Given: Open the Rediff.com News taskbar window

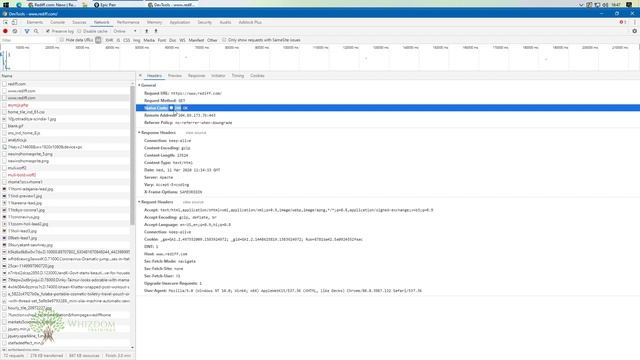Looking at the screenshot, I should pyautogui.click(x=51, y=4).
